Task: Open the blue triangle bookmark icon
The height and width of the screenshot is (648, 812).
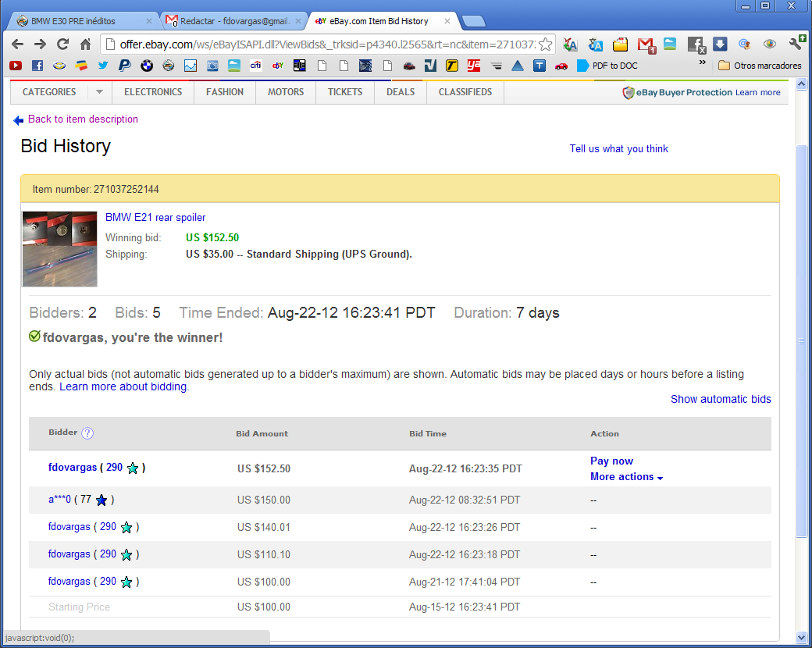Action: click(518, 66)
